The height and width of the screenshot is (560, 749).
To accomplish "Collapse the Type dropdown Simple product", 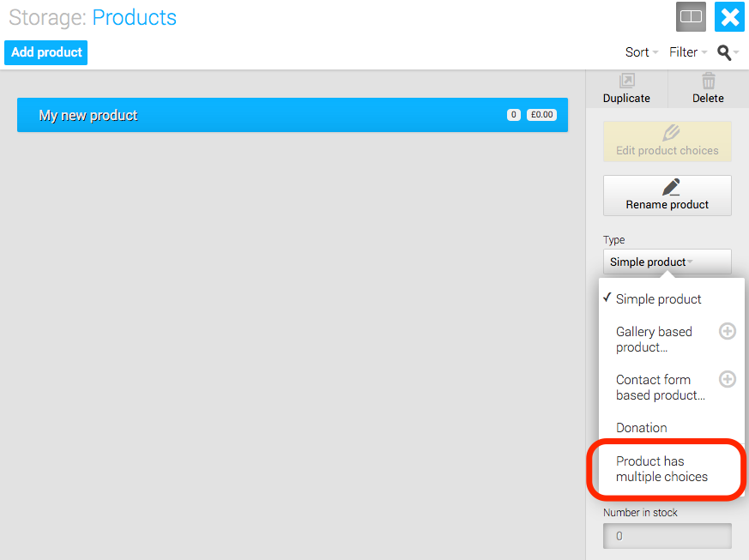I will coord(667,262).
